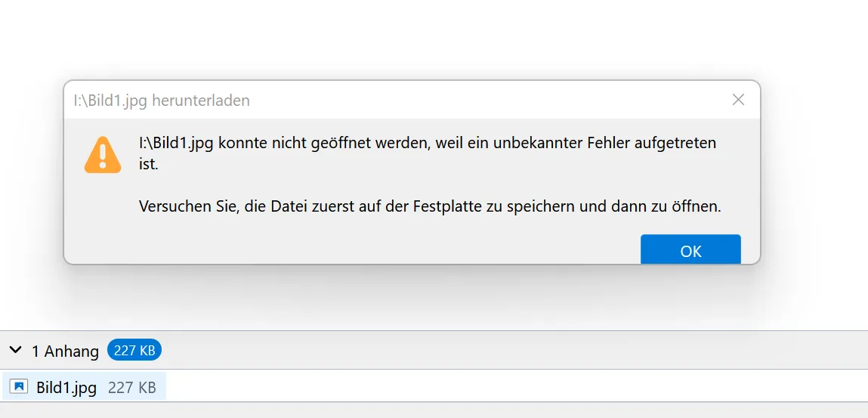Select the Bild1.jpg attachment file name
The width and height of the screenshot is (868, 418).
tap(66, 387)
